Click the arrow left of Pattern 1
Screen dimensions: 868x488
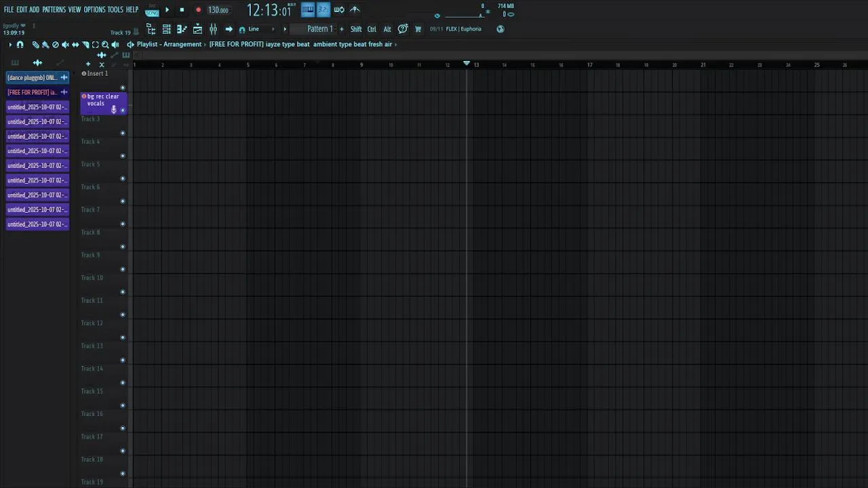285,29
